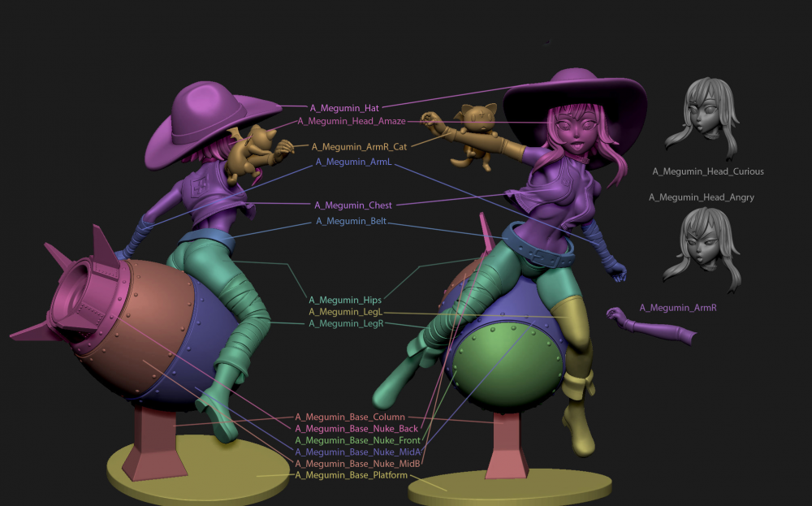The width and height of the screenshot is (812, 506).
Task: Click the A_Megumin_Base_Nuke_Front label
Action: pyautogui.click(x=358, y=440)
